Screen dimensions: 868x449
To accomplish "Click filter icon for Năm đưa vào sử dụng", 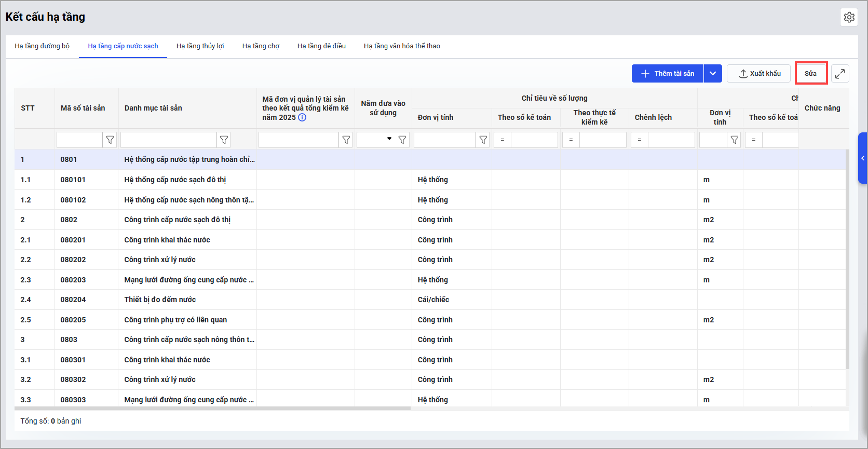I will tap(402, 140).
